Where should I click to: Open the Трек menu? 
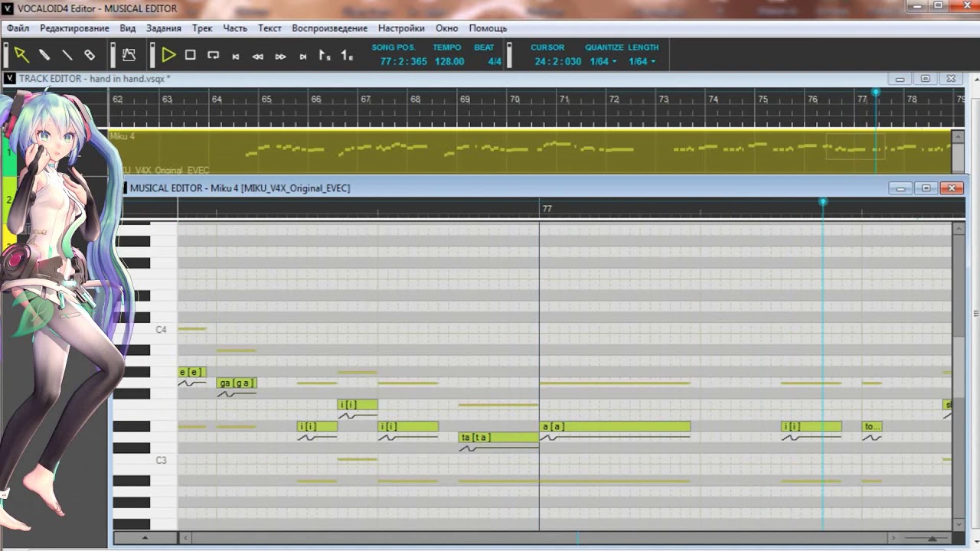(202, 28)
